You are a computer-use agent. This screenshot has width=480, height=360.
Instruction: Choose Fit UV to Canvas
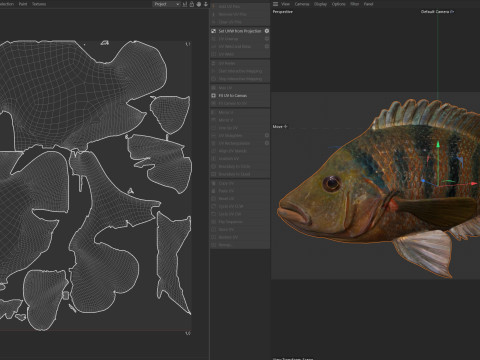coord(240,96)
